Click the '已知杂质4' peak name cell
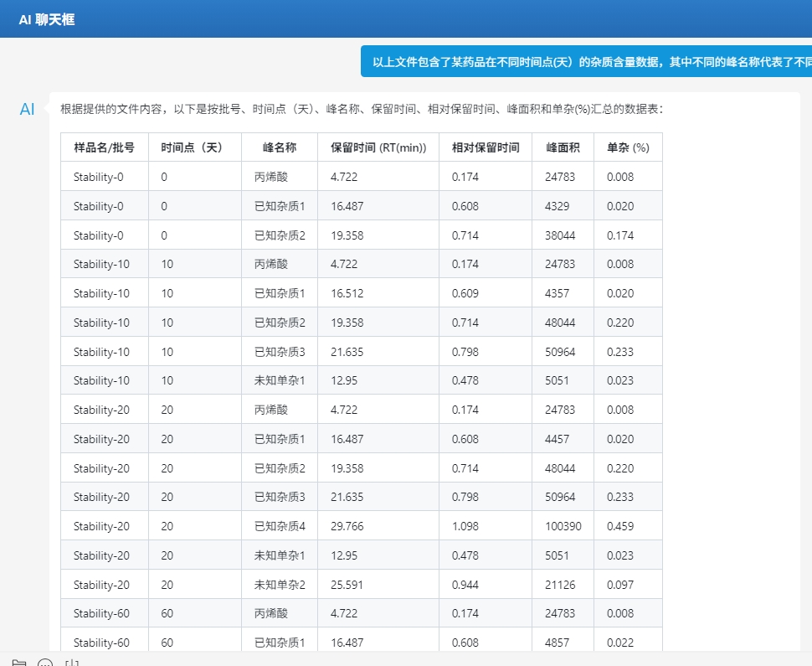The image size is (812, 666). (x=280, y=526)
